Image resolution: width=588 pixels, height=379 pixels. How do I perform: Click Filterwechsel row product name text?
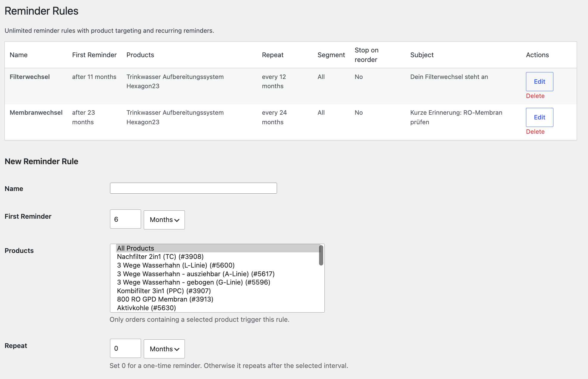pos(175,82)
